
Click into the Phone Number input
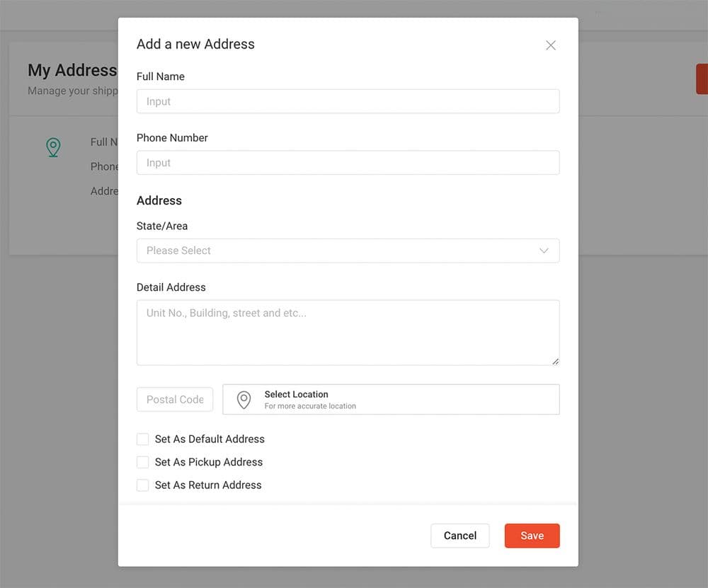(x=348, y=163)
